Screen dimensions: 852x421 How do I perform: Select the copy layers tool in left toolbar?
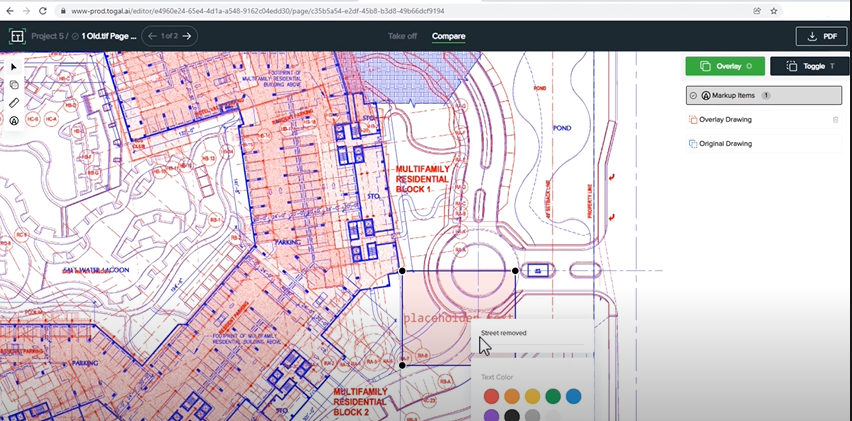14,85
